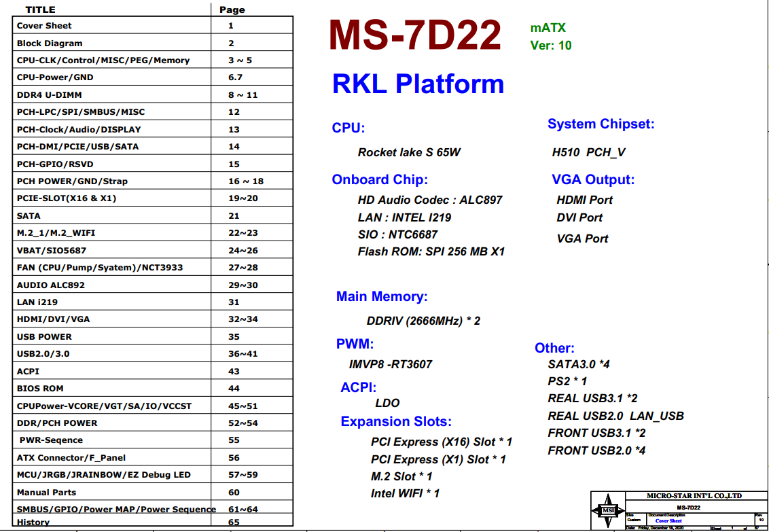Image resolution: width=769 pixels, height=532 pixels.
Task: Select the VBAT/SIO5687 row title
Action: click(51, 250)
